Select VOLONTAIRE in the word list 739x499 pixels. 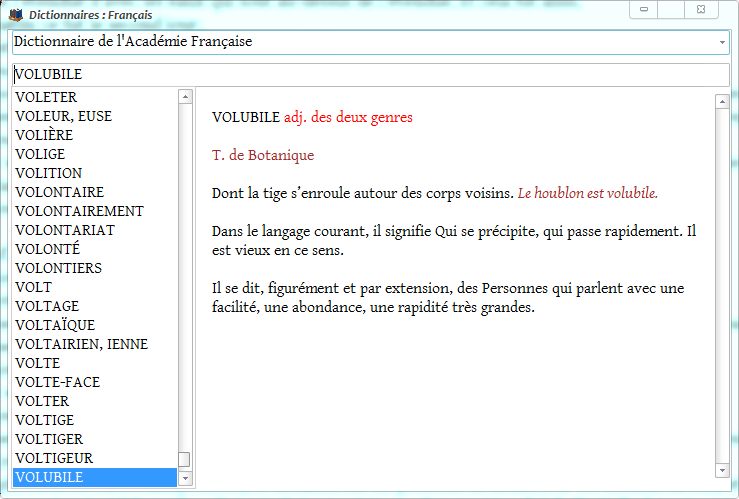pyautogui.click(x=95, y=192)
